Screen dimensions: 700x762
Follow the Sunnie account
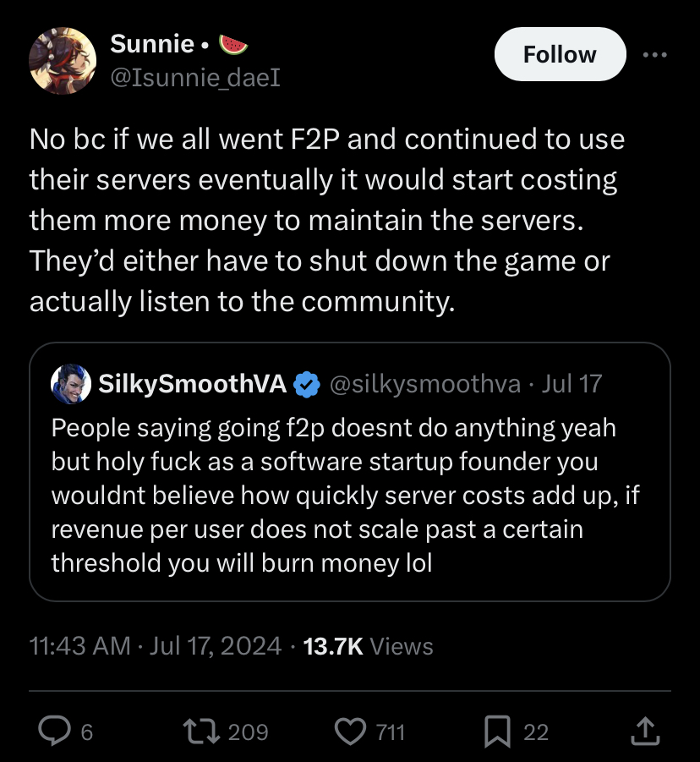click(559, 55)
